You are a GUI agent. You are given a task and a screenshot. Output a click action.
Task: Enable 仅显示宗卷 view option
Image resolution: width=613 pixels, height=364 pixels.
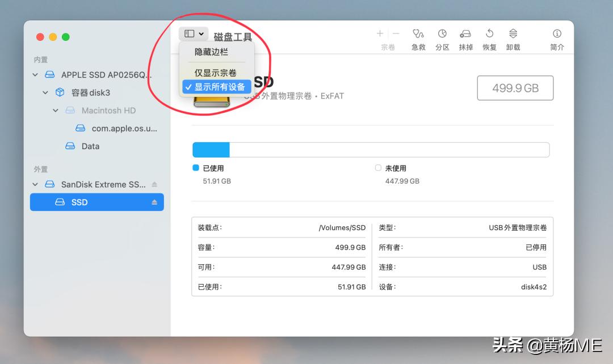(216, 74)
